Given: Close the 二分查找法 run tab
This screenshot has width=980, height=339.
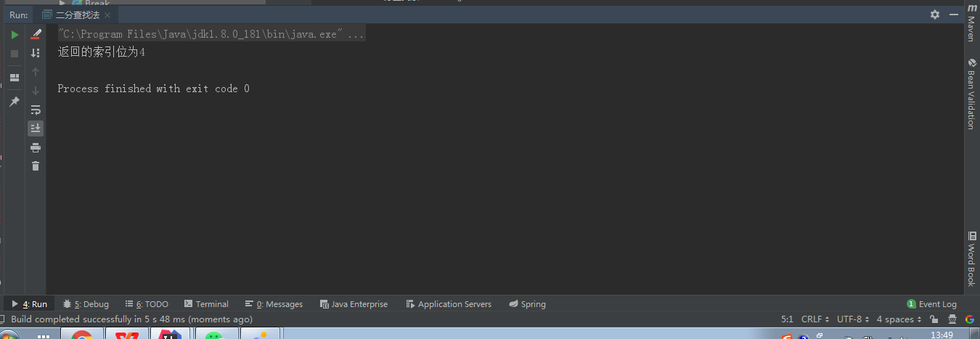Looking at the screenshot, I should tap(107, 15).
